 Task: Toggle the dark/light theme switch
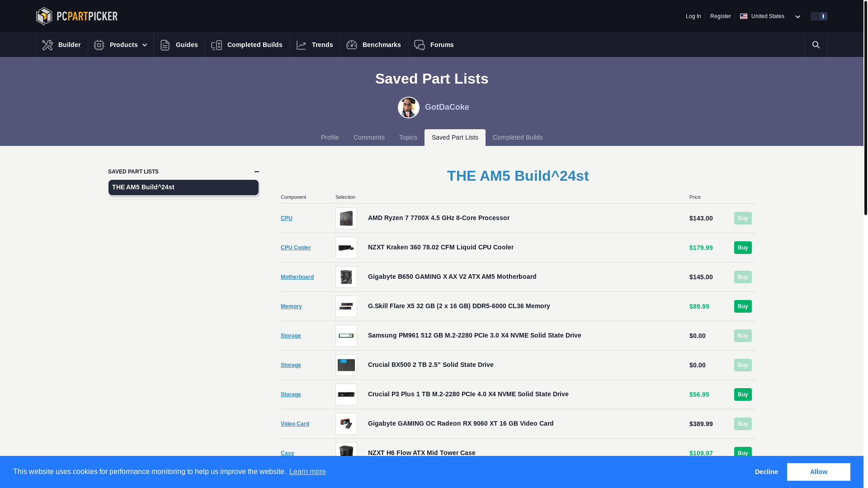pyautogui.click(x=819, y=16)
